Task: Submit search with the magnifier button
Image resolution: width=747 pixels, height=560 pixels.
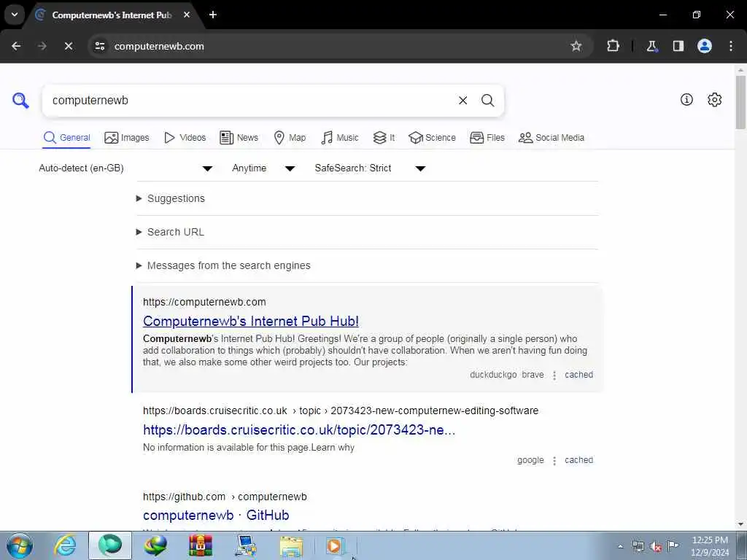Action: click(x=487, y=101)
